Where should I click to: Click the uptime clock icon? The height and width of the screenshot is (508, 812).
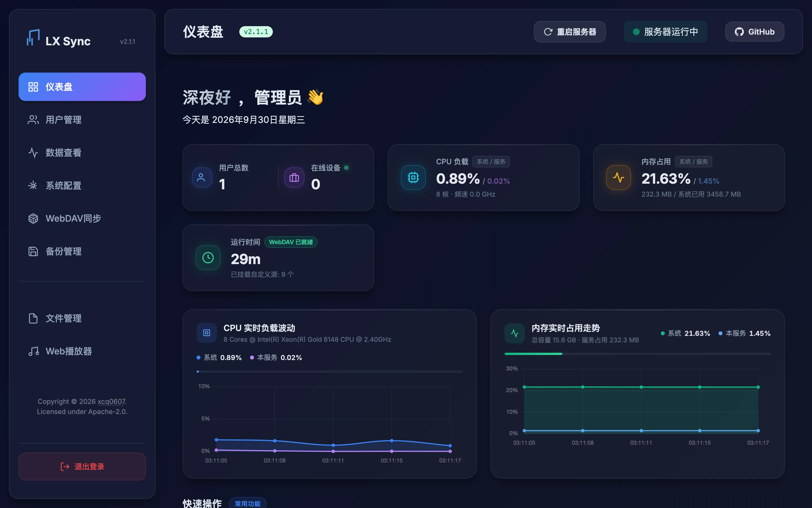(208, 258)
